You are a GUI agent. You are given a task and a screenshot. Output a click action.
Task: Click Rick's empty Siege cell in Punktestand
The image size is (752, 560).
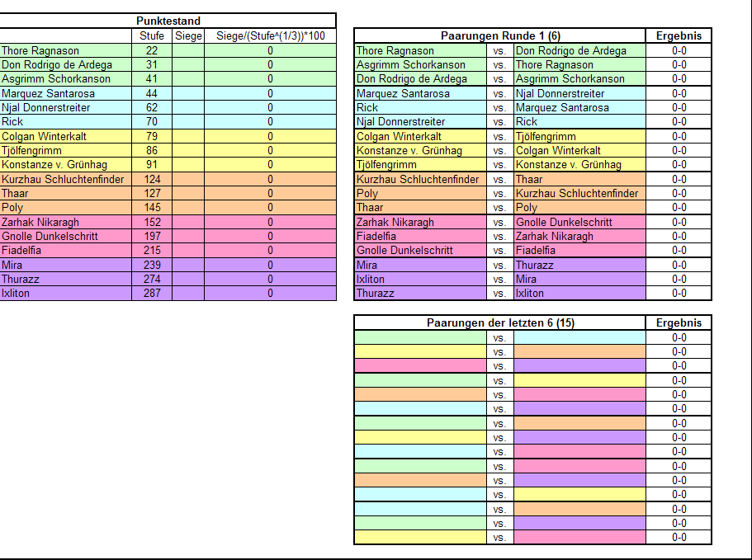(x=188, y=121)
